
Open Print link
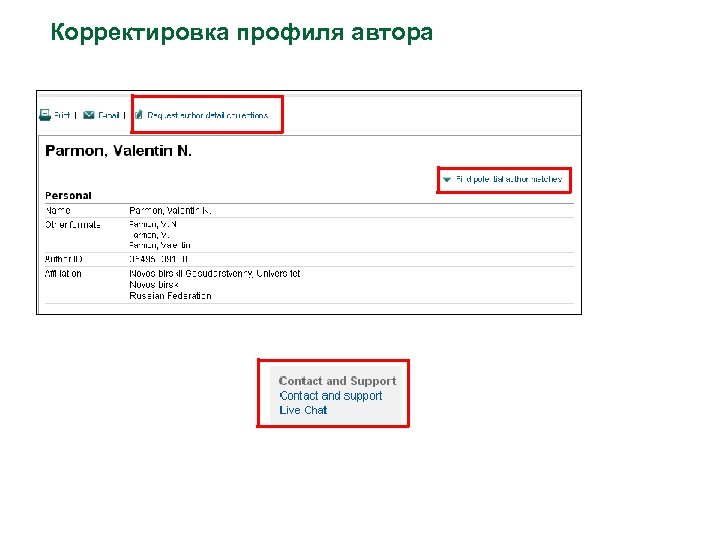click(x=62, y=115)
